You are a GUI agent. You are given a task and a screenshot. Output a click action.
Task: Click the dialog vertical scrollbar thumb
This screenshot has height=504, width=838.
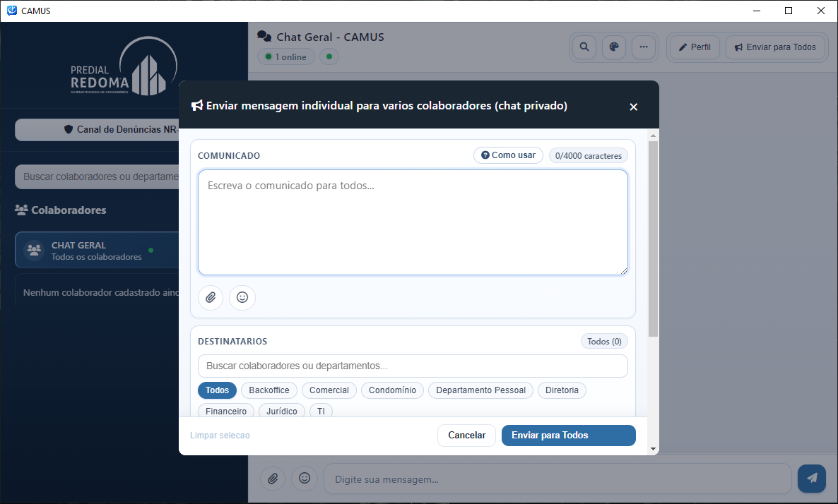(x=653, y=239)
